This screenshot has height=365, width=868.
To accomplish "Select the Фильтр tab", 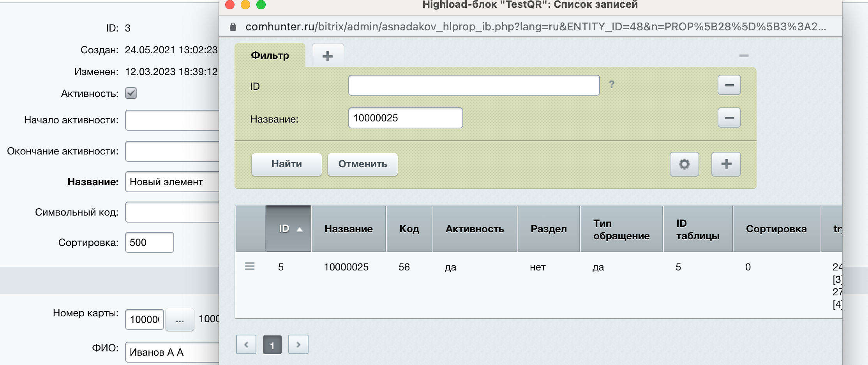I will (x=270, y=55).
